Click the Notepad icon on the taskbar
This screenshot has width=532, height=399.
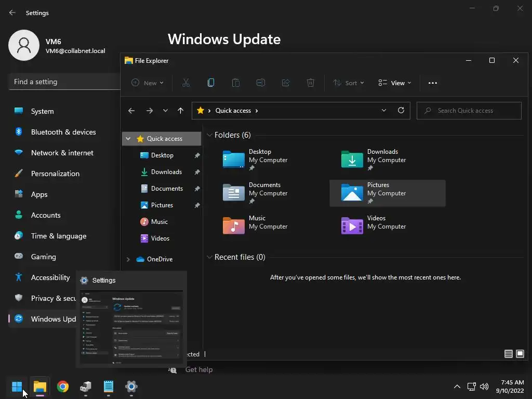pyautogui.click(x=109, y=387)
